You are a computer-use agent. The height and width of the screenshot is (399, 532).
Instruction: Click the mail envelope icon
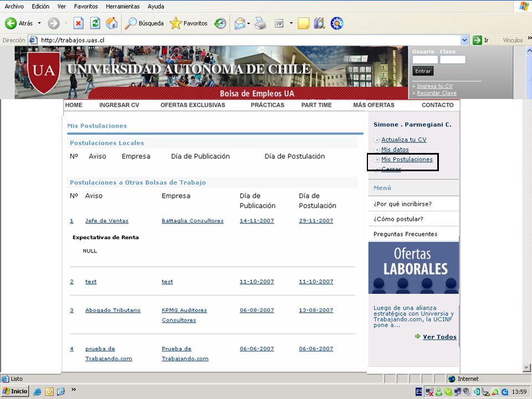(240, 23)
